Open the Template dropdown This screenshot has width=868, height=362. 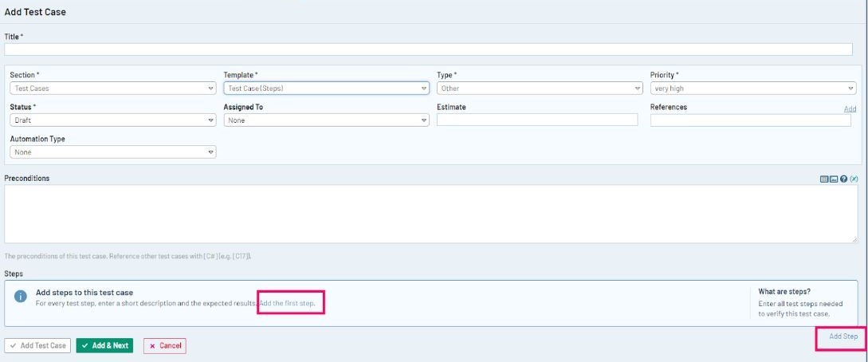pyautogui.click(x=326, y=89)
